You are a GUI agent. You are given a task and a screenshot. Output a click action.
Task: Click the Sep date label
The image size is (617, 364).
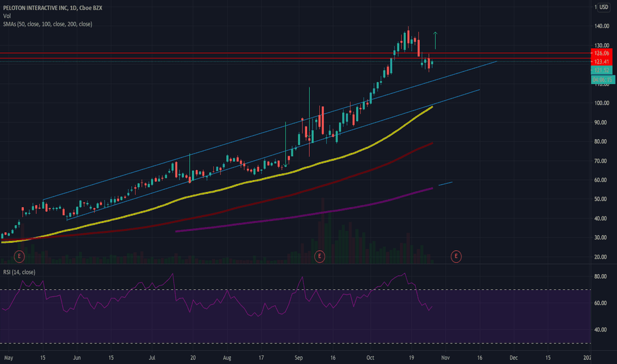click(299, 357)
